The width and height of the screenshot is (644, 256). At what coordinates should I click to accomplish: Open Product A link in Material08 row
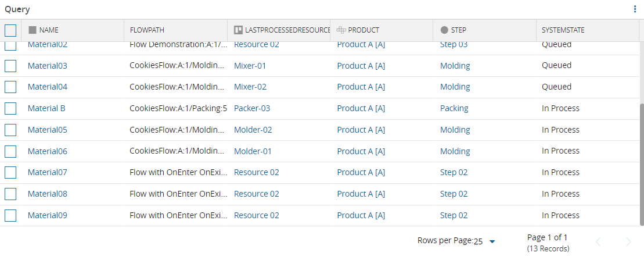click(361, 194)
